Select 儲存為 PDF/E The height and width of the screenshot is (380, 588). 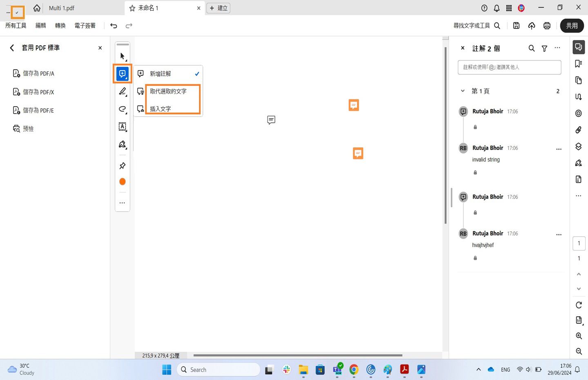point(33,110)
